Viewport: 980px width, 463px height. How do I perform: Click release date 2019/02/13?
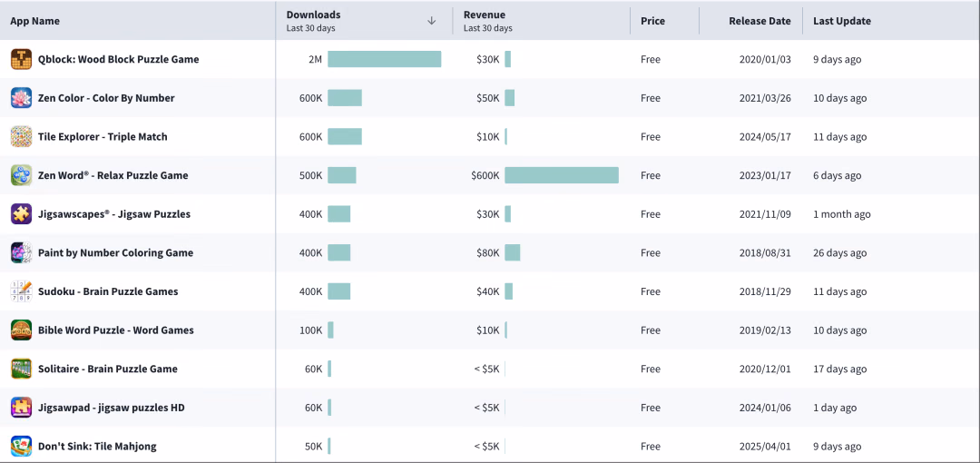coord(765,330)
